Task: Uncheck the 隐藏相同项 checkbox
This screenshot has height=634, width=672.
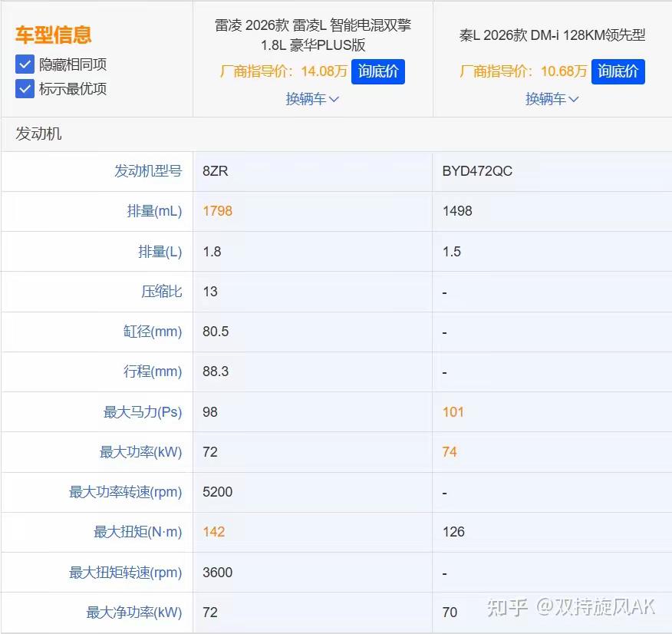Action: [25, 64]
